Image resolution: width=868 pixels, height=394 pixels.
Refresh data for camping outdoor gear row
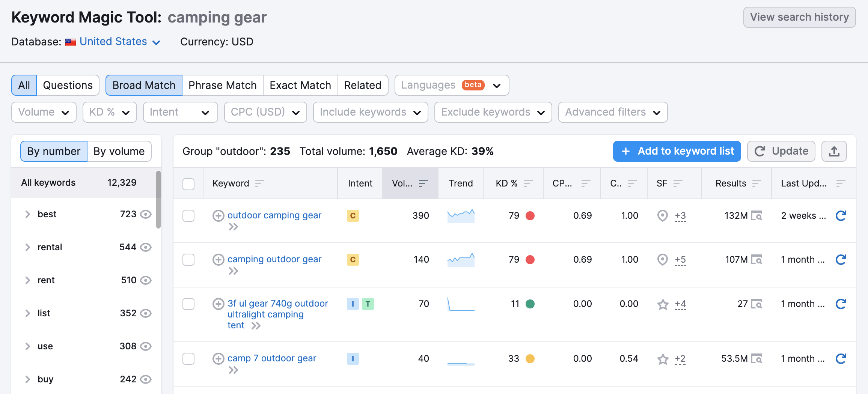(x=841, y=259)
